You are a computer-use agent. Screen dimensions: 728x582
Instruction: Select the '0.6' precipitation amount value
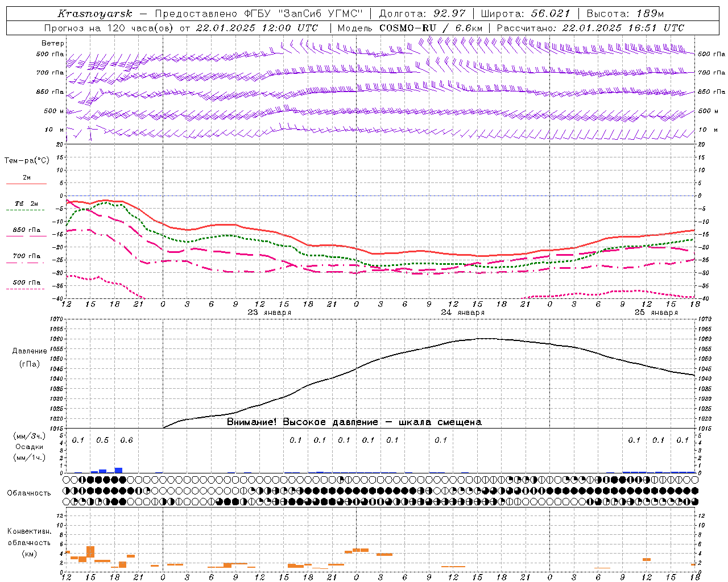pyautogui.click(x=126, y=440)
